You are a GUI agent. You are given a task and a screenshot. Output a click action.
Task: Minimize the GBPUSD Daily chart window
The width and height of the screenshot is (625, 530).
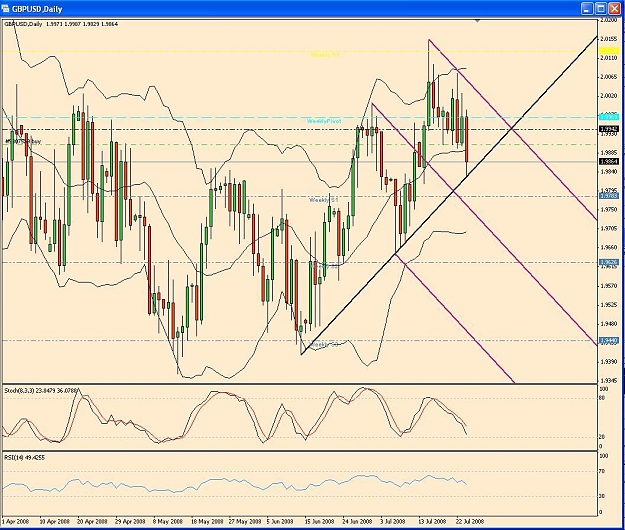[x=587, y=8]
